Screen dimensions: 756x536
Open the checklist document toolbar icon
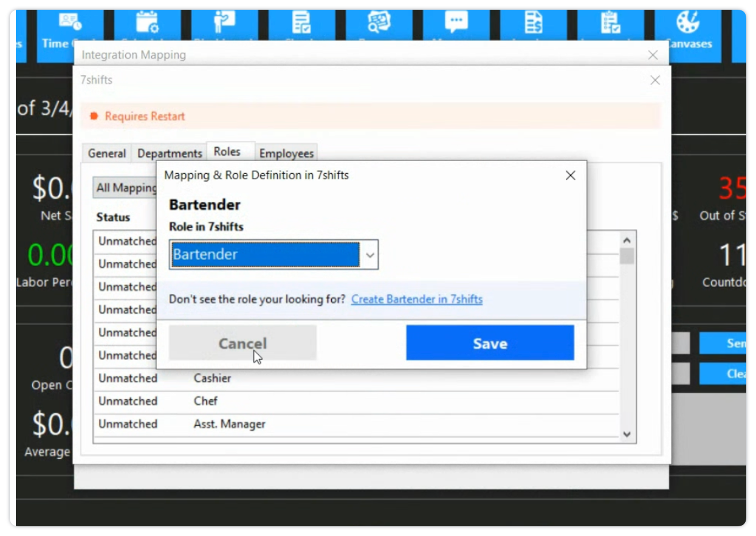click(x=301, y=23)
